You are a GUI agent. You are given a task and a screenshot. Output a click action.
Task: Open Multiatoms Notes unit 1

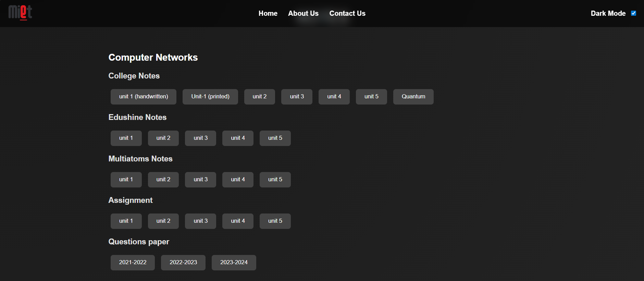coord(126,180)
